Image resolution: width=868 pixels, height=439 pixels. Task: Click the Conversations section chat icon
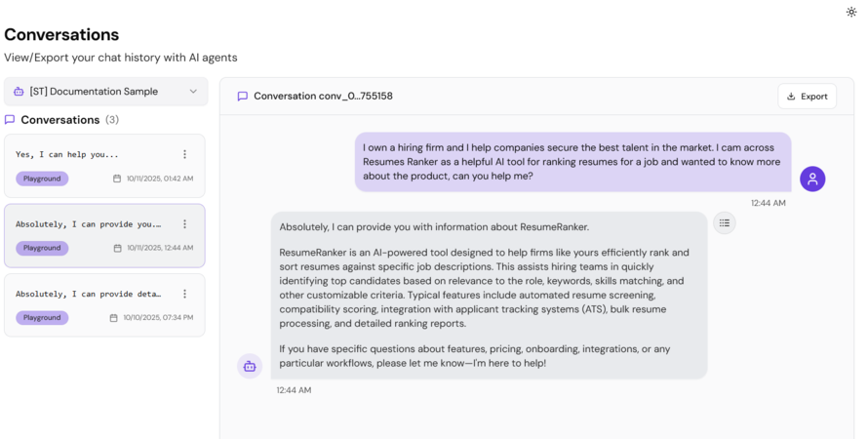[10, 120]
